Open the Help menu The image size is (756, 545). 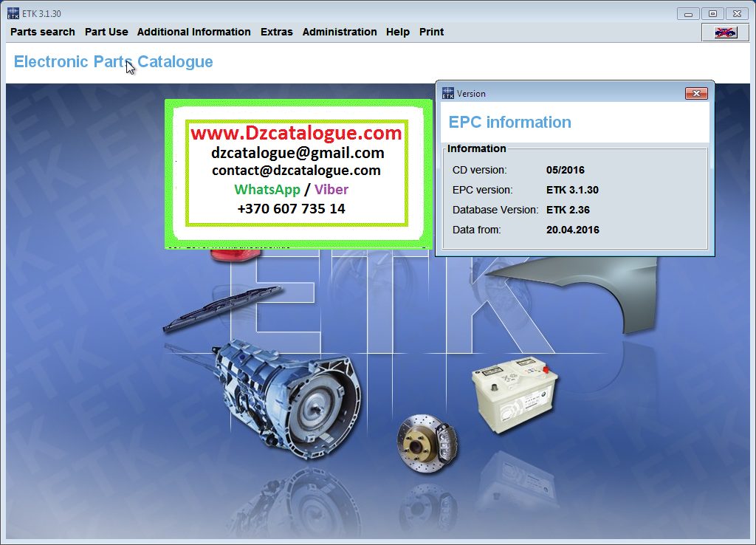pos(398,32)
